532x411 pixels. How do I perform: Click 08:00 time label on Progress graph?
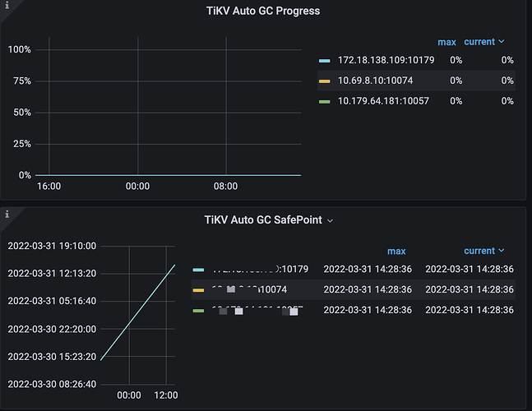coord(225,186)
